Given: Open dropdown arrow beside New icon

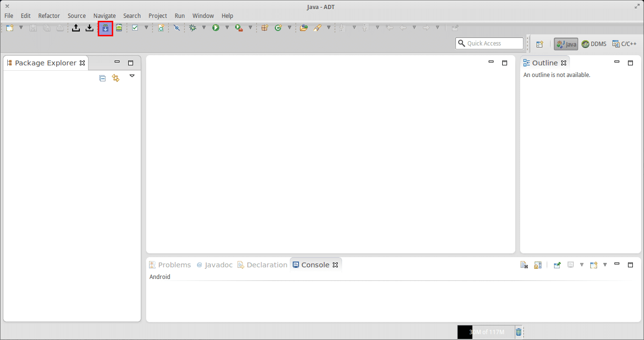Looking at the screenshot, I should (21, 28).
